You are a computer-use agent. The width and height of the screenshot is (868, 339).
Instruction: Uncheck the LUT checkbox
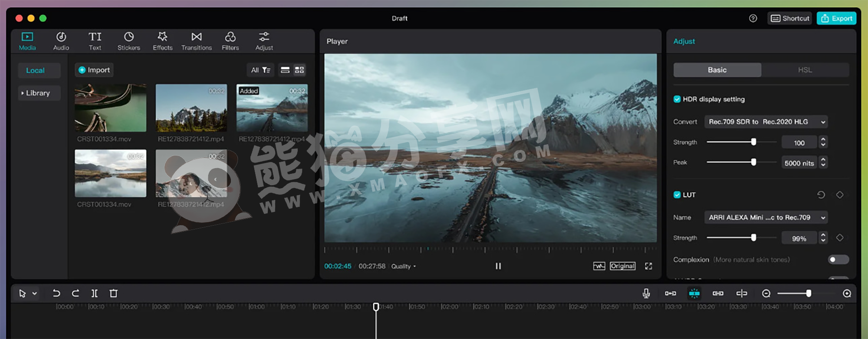pyautogui.click(x=677, y=195)
